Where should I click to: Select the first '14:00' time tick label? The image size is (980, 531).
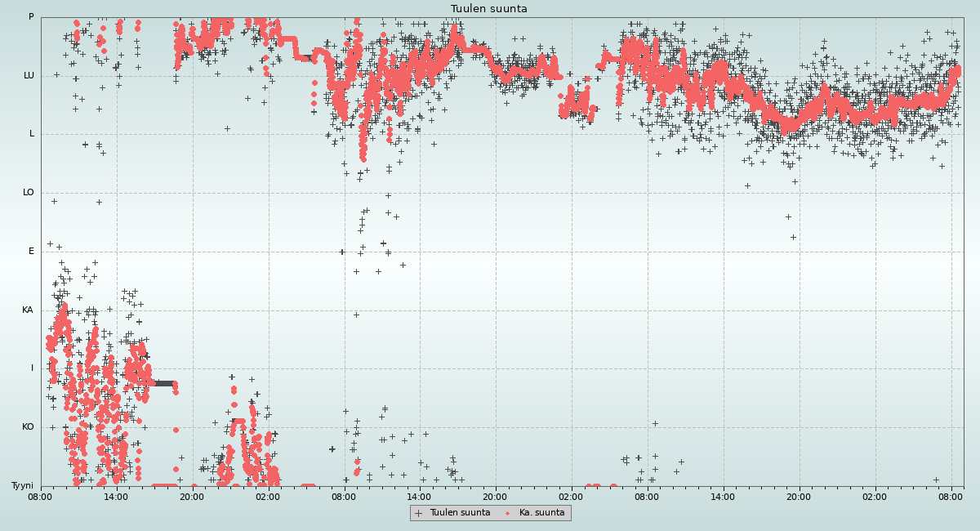point(116,496)
